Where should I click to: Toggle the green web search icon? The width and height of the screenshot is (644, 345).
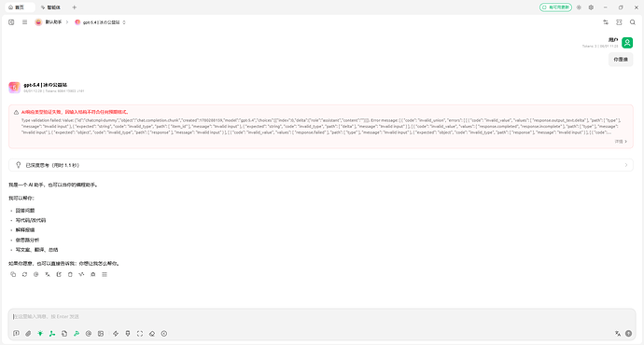52,334
